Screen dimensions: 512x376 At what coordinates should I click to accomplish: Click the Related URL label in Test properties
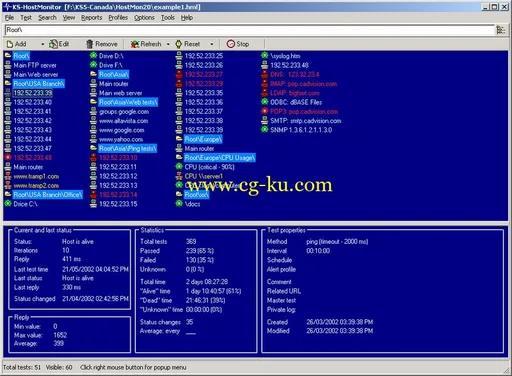click(x=284, y=291)
